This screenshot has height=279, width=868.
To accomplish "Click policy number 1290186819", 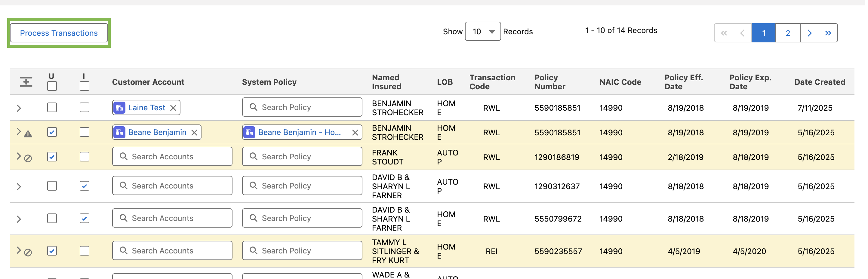I will click(557, 157).
